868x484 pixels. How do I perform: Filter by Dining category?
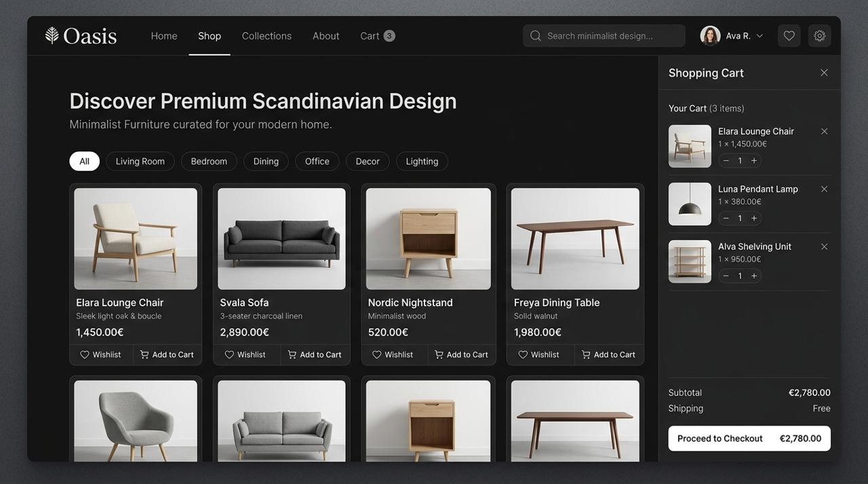pyautogui.click(x=266, y=161)
